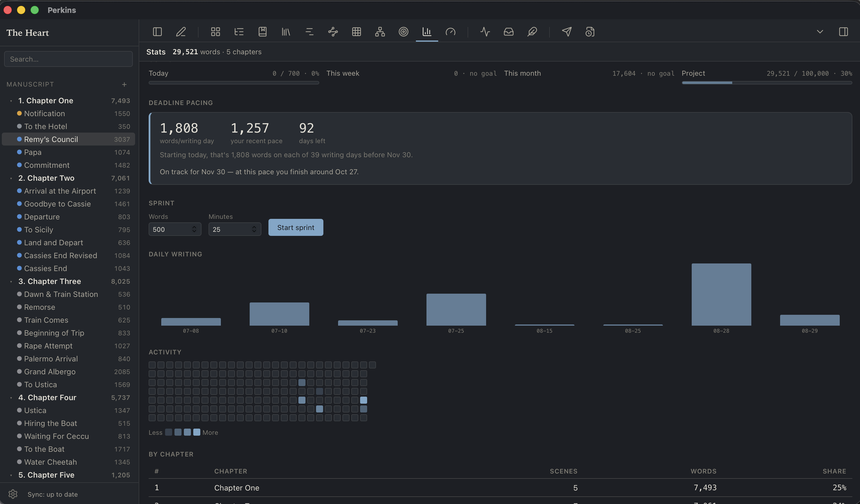Open the table grid view

tap(357, 32)
